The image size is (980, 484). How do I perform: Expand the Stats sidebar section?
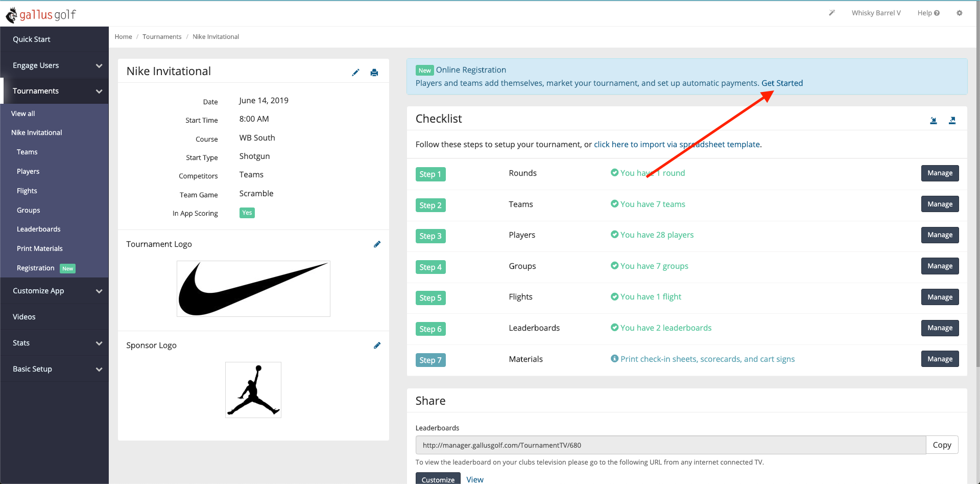pos(54,343)
